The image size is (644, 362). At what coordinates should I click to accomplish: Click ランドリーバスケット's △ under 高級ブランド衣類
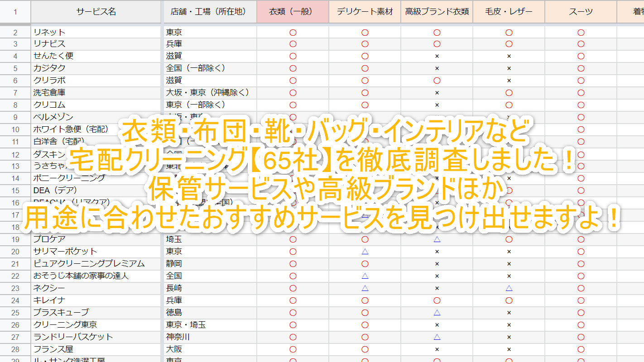[x=437, y=337]
